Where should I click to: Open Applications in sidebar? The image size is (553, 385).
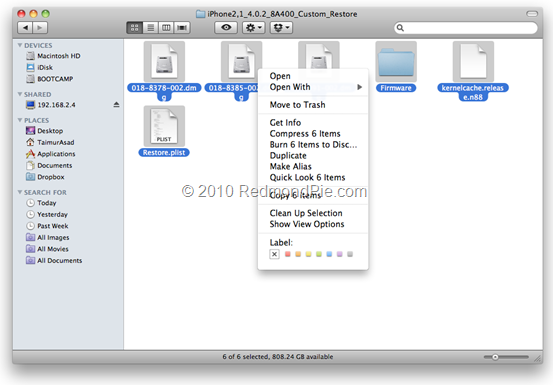[51, 154]
